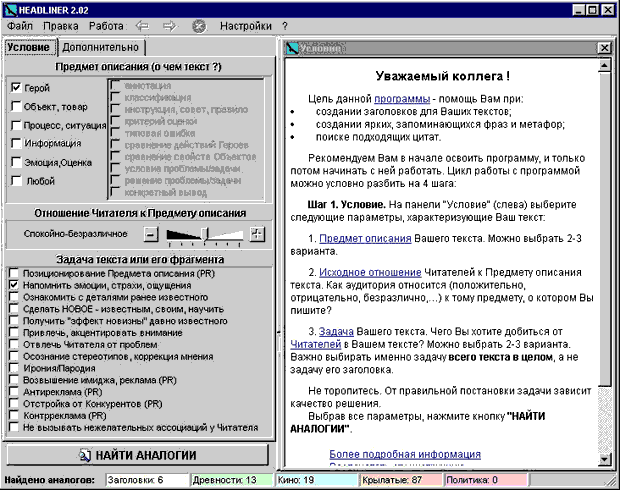Screen dimensions: 620x490
Task: Click the plus button of attitude slider
Action: click(257, 234)
